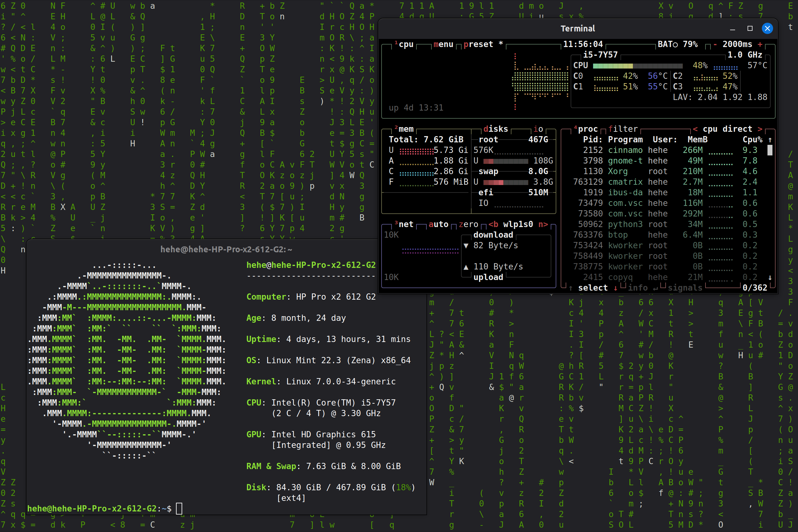Switch to next network interface n button
The width and height of the screenshot is (798, 532).
pos(543,224)
